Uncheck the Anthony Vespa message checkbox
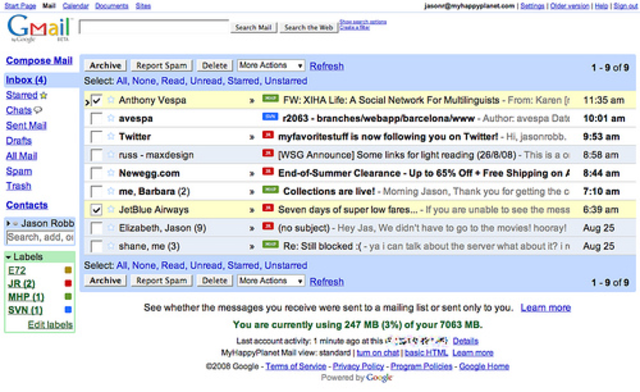The image size is (640, 392). [96, 100]
